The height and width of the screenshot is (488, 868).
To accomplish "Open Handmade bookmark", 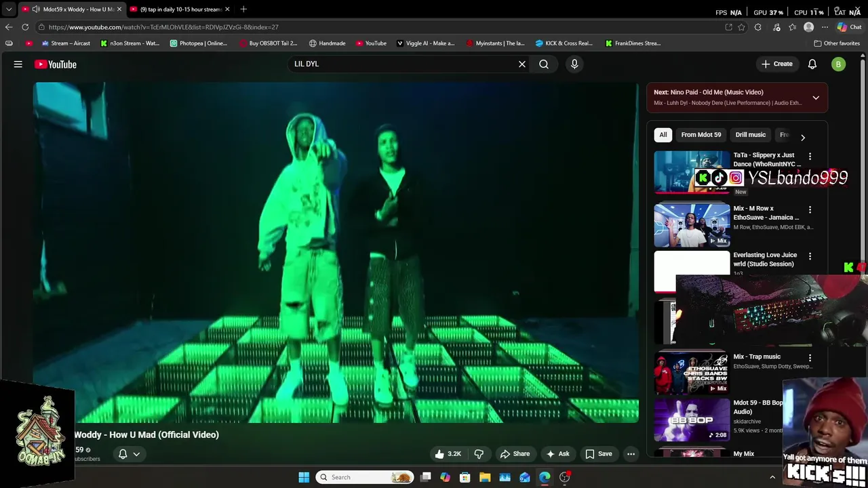I will point(327,43).
